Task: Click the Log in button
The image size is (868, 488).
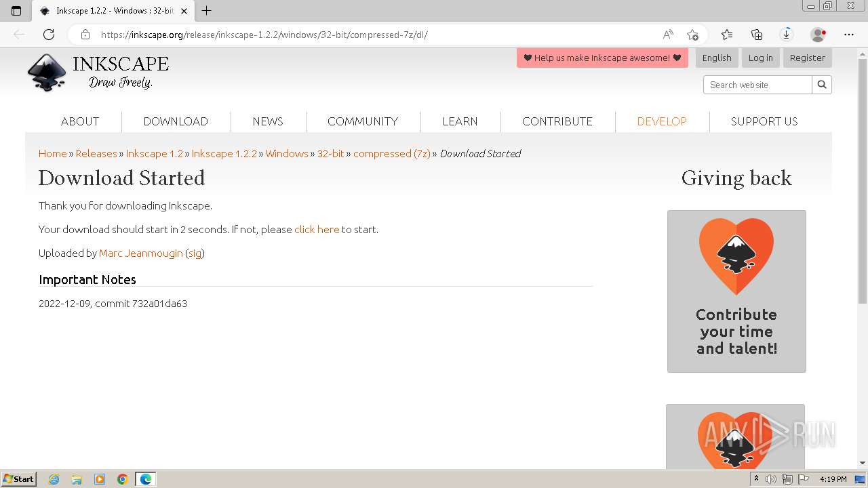Action: (760, 58)
